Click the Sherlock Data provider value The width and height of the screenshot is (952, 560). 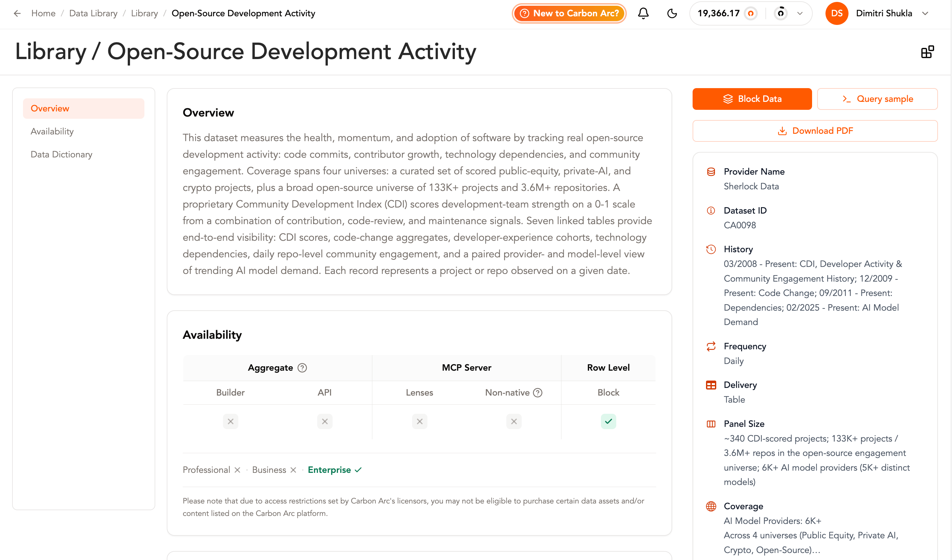(751, 186)
